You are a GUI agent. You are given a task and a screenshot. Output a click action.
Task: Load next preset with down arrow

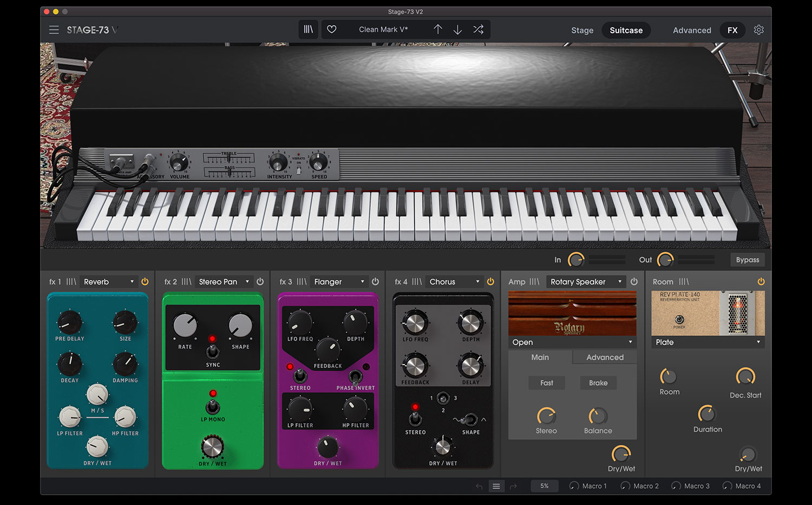(457, 30)
